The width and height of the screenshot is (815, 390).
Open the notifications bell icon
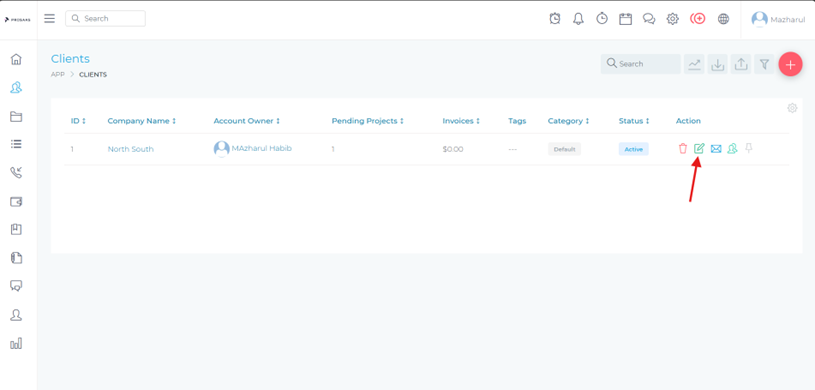[x=578, y=19]
